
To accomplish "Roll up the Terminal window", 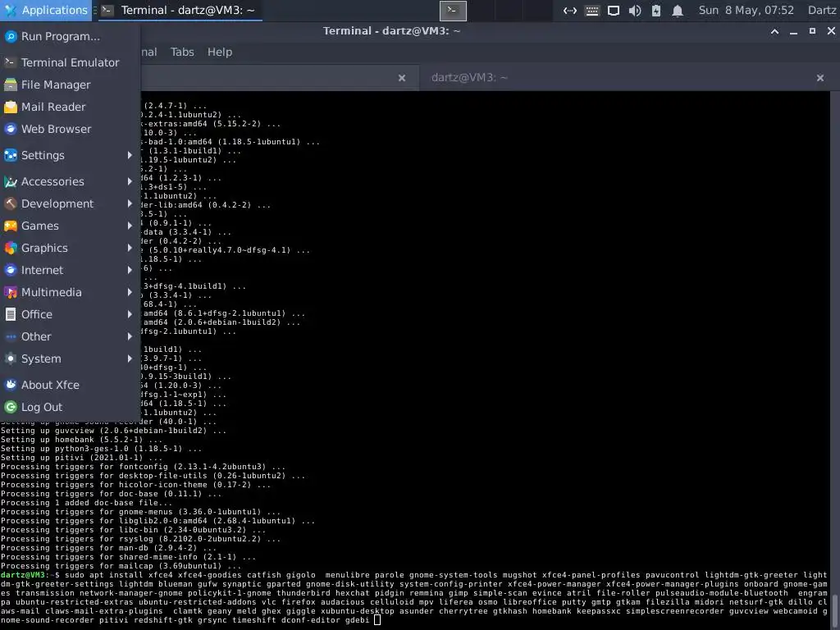I will pyautogui.click(x=774, y=31).
